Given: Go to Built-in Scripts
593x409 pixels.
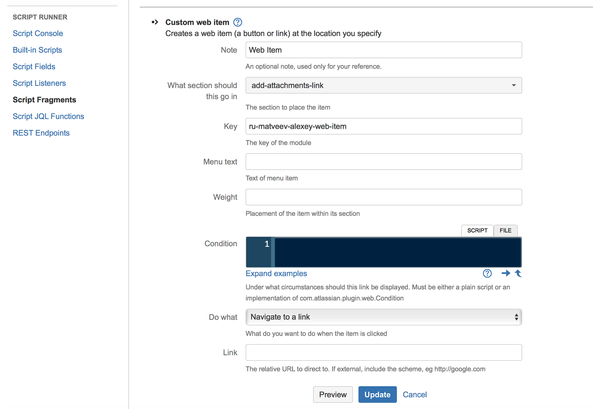Looking at the screenshot, I should 37,50.
